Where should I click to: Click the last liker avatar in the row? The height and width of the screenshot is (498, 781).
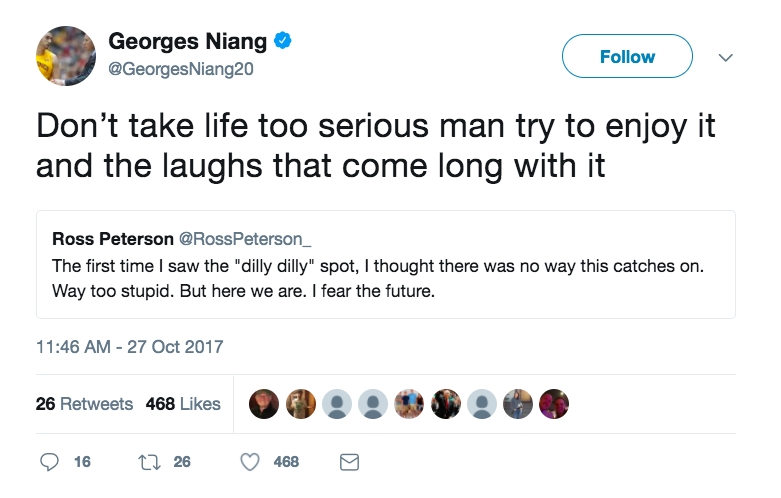tap(553, 404)
